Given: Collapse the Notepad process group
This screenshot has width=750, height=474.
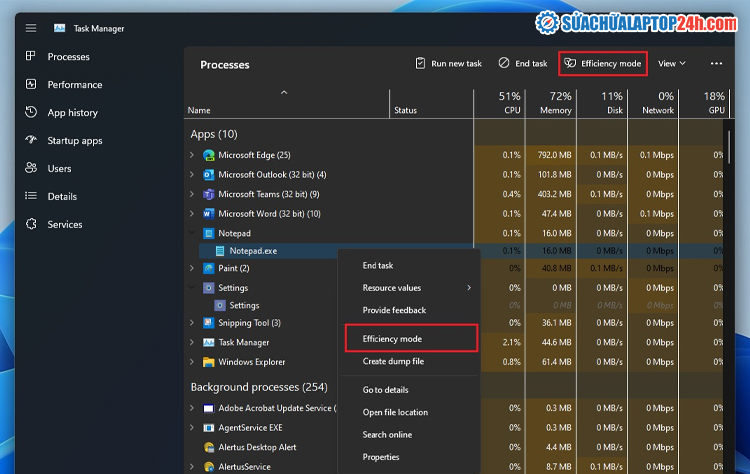Looking at the screenshot, I should 192,233.
